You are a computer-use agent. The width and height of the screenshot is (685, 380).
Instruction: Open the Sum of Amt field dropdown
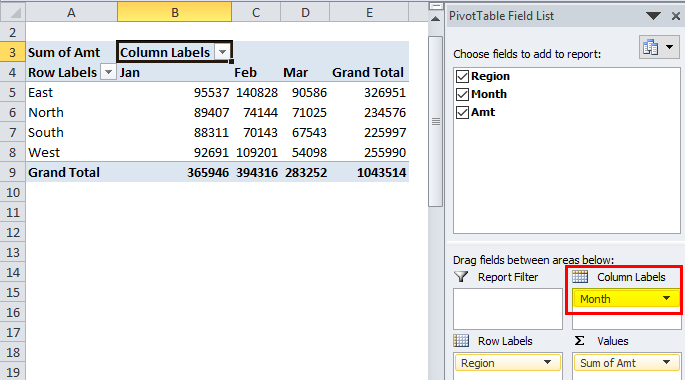(x=666, y=362)
